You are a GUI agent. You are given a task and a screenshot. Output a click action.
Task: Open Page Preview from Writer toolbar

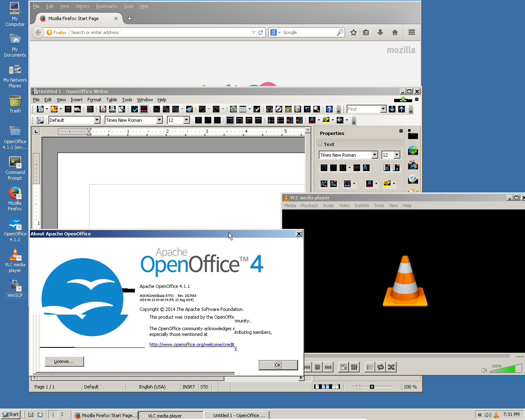(x=122, y=109)
